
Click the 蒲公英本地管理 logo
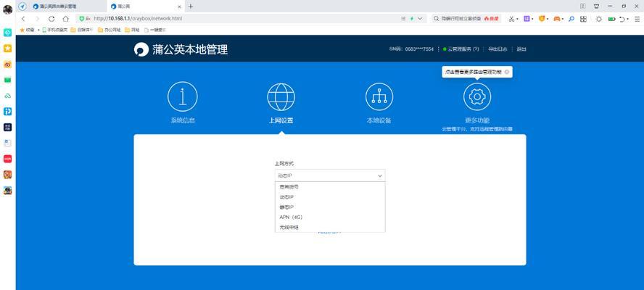[181, 50]
